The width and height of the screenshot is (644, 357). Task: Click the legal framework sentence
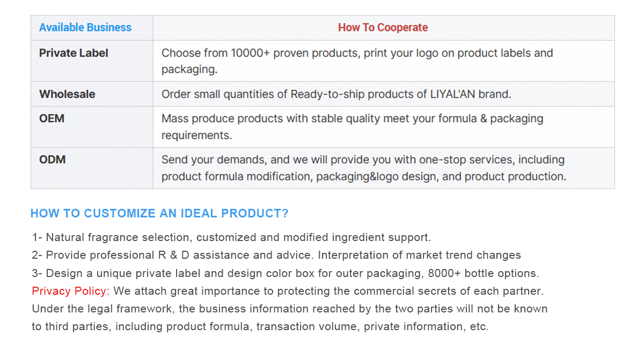pyautogui.click(x=290, y=309)
